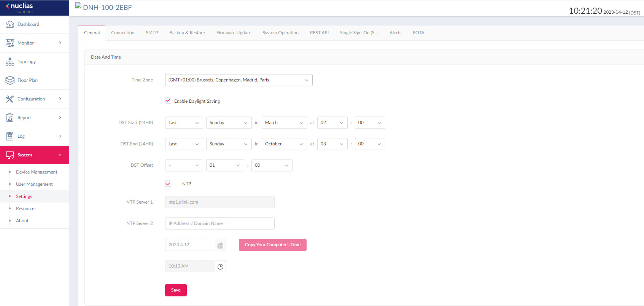This screenshot has width=644, height=306.
Task: Open the DST End month dropdown showing October
Action: coord(284,144)
